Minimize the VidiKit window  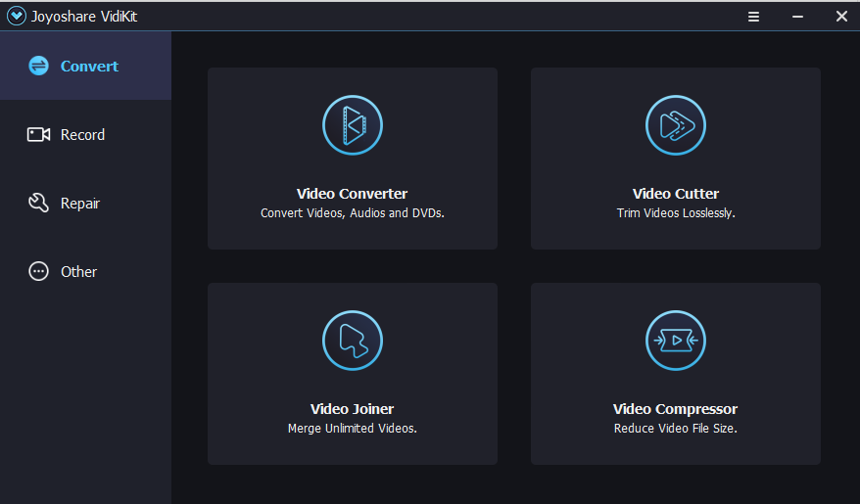click(797, 17)
